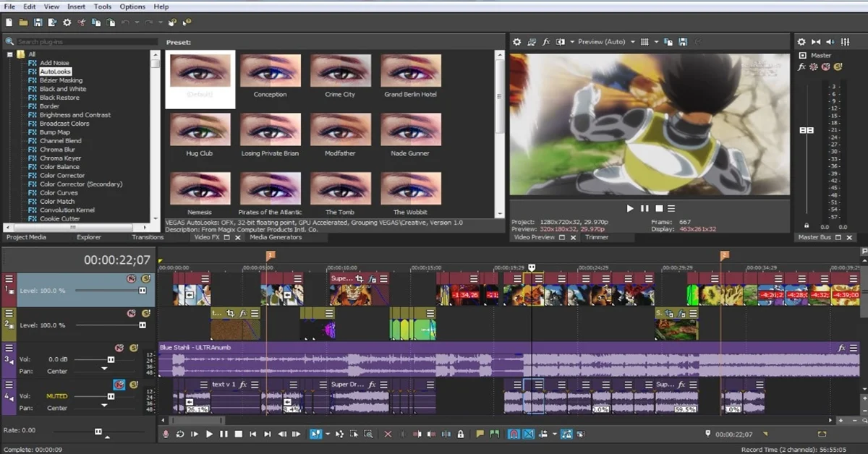
Task: Open Master bus FX button
Action: (x=801, y=67)
